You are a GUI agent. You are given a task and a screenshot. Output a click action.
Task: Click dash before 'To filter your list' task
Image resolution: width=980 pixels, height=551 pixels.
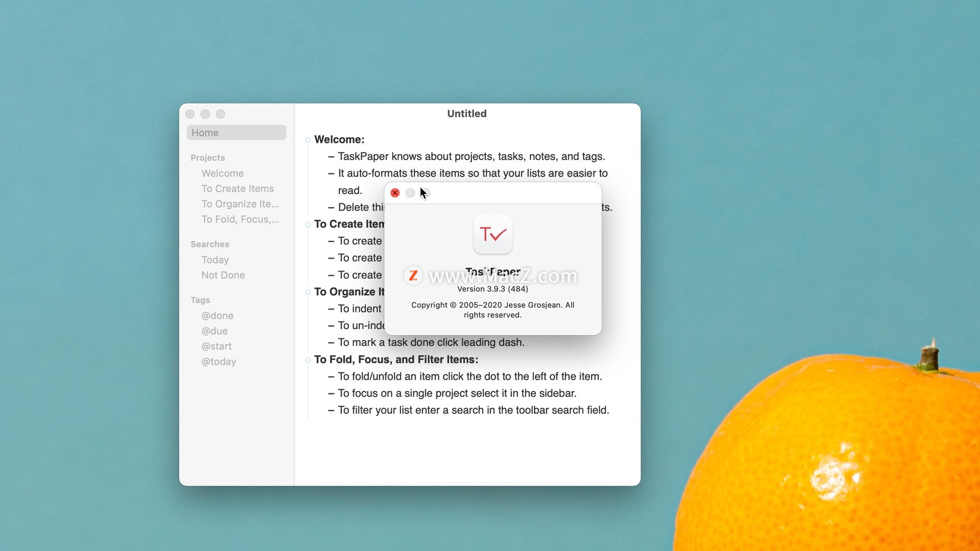click(x=331, y=410)
